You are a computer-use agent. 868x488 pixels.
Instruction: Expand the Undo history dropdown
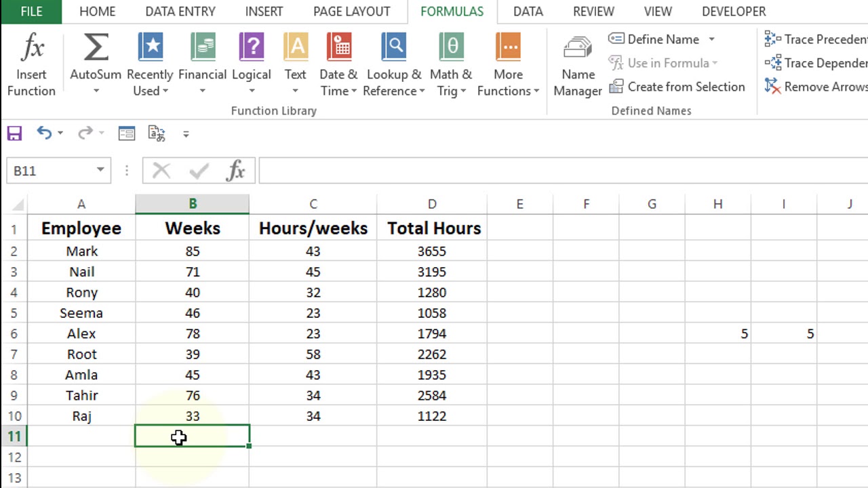coord(60,134)
